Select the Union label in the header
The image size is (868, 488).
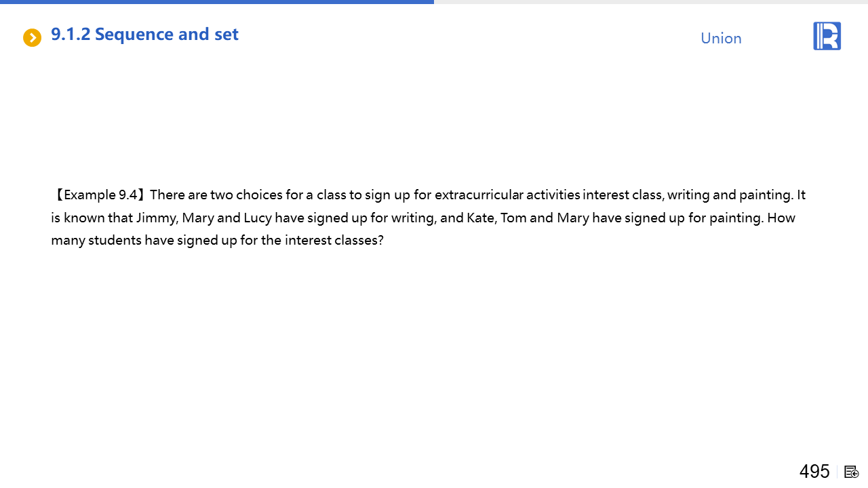[721, 39]
